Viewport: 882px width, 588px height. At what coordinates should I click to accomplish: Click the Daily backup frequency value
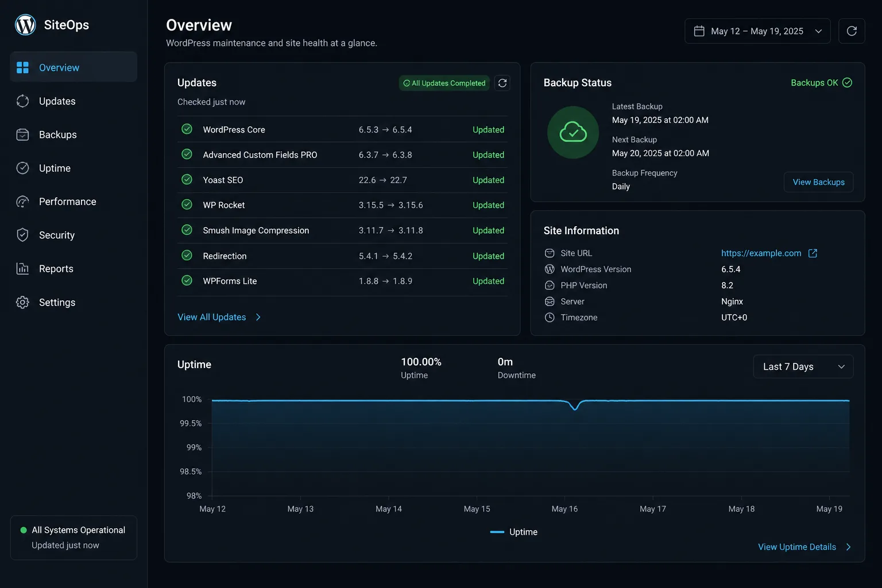pyautogui.click(x=621, y=187)
